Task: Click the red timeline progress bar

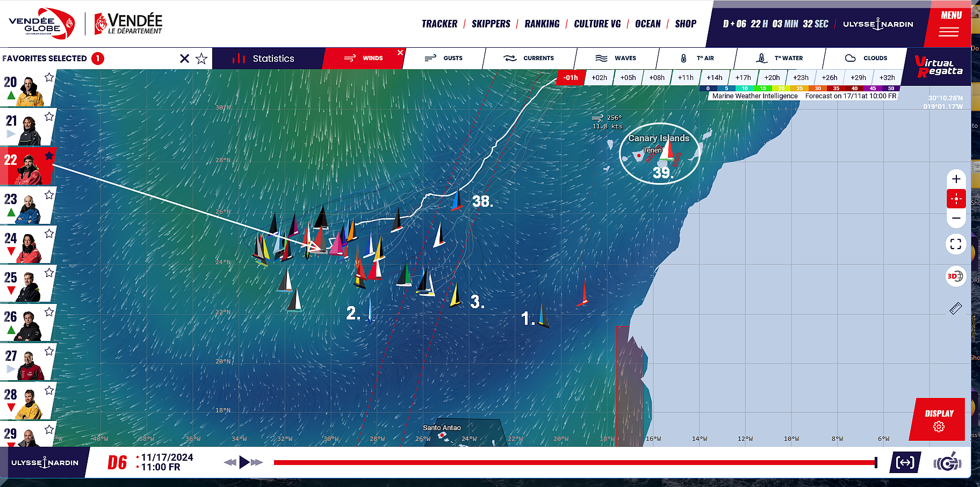Action: coord(574,462)
